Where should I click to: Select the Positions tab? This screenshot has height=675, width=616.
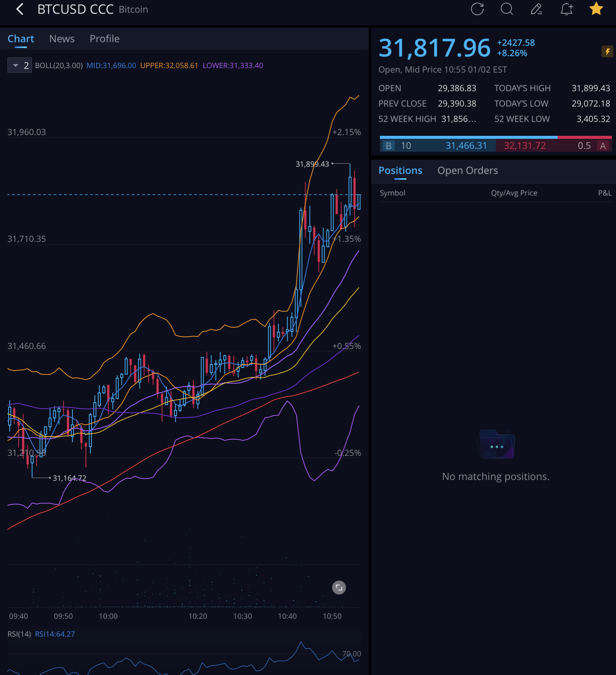(x=400, y=170)
